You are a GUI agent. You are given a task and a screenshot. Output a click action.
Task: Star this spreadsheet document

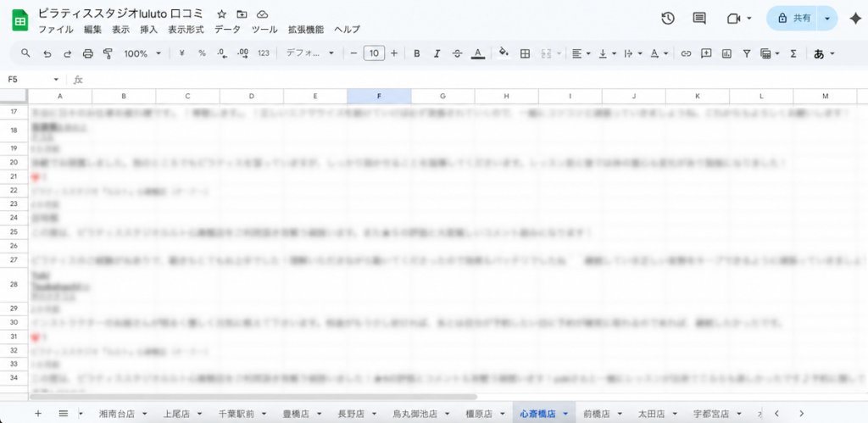[221, 14]
